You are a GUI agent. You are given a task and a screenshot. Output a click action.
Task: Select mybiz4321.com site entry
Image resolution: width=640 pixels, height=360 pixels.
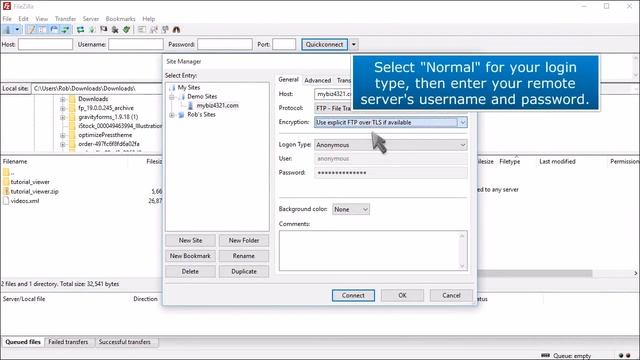pos(217,105)
